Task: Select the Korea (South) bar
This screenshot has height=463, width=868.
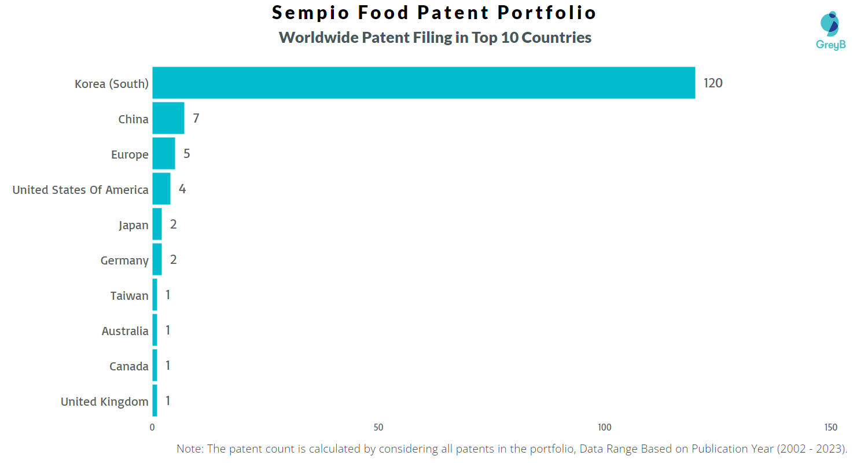Action: pos(424,83)
